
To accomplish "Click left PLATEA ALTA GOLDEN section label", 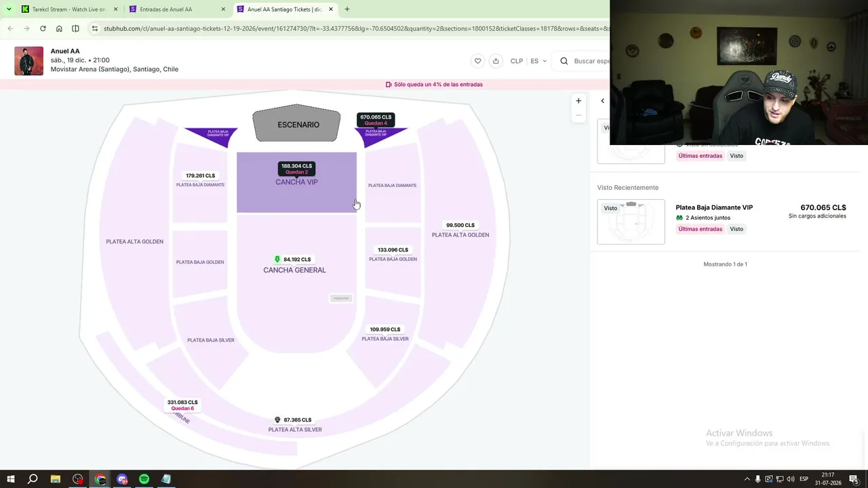I will point(134,241).
